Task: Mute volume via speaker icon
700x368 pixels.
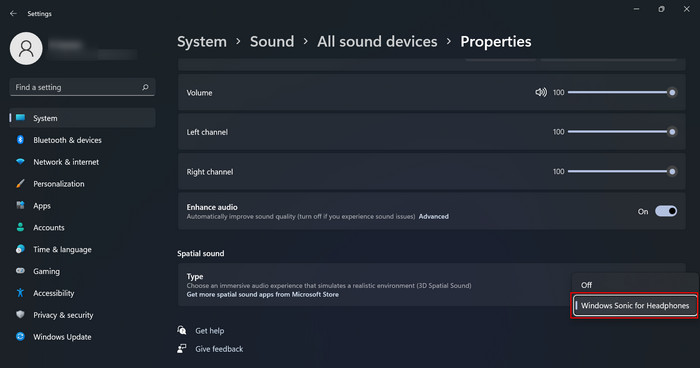Action: (541, 92)
